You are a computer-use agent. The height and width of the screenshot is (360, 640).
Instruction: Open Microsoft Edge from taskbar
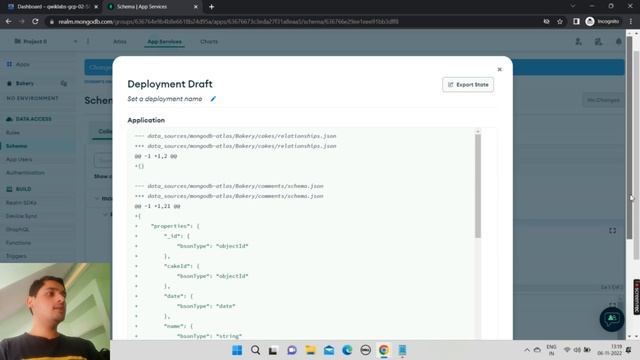pos(347,350)
